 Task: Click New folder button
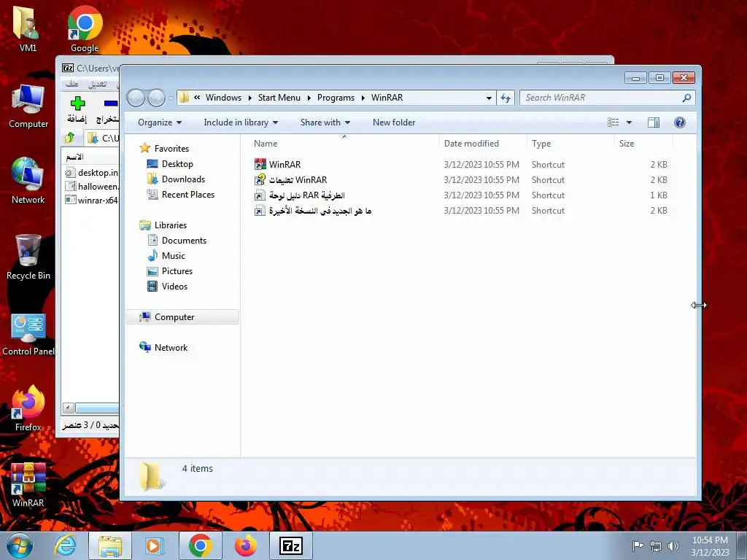pos(394,122)
